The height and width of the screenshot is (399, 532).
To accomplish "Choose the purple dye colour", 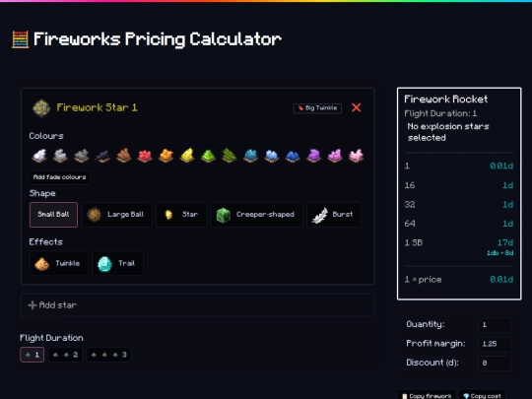I will [x=313, y=156].
